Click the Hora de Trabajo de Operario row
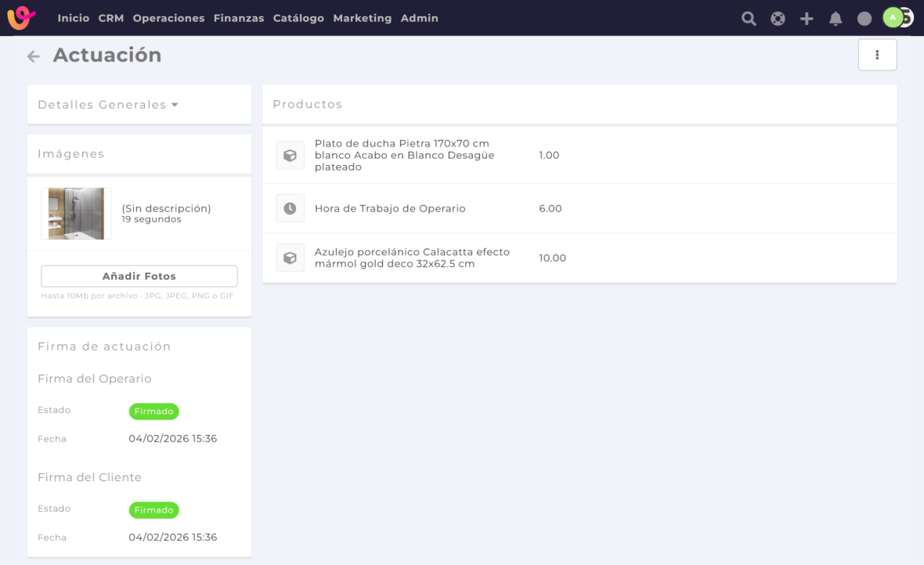Viewport: 924px width, 565px height. tap(390, 209)
